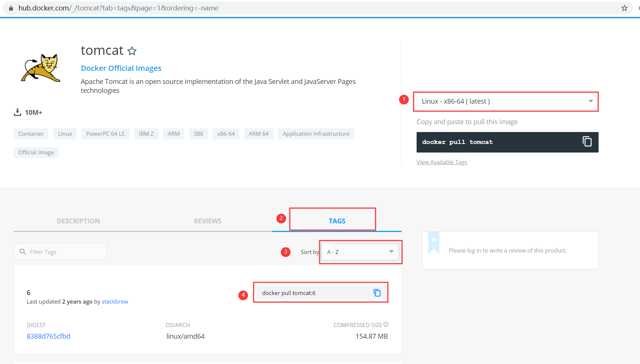Switch to the Description tab
Image resolution: width=640 pixels, height=364 pixels.
(x=78, y=221)
